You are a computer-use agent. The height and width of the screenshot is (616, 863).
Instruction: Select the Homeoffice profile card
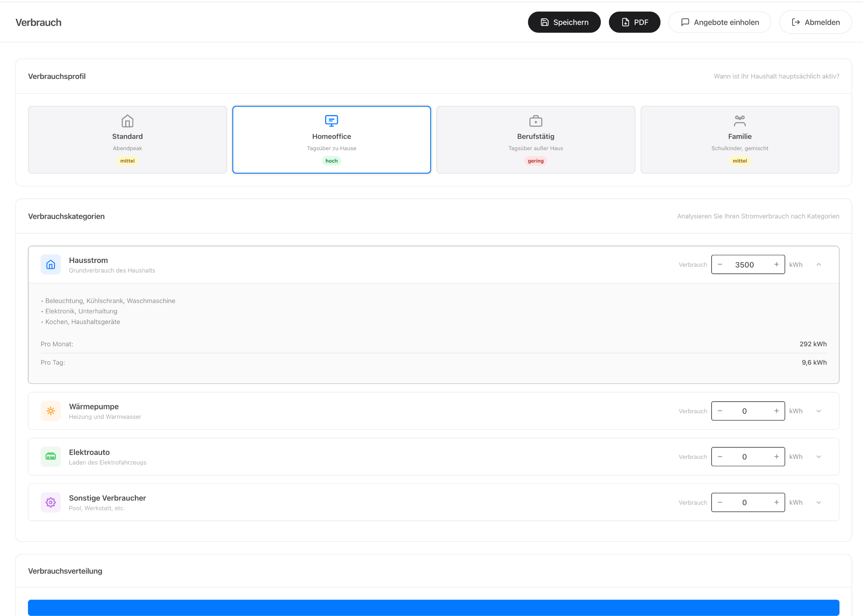331,140
